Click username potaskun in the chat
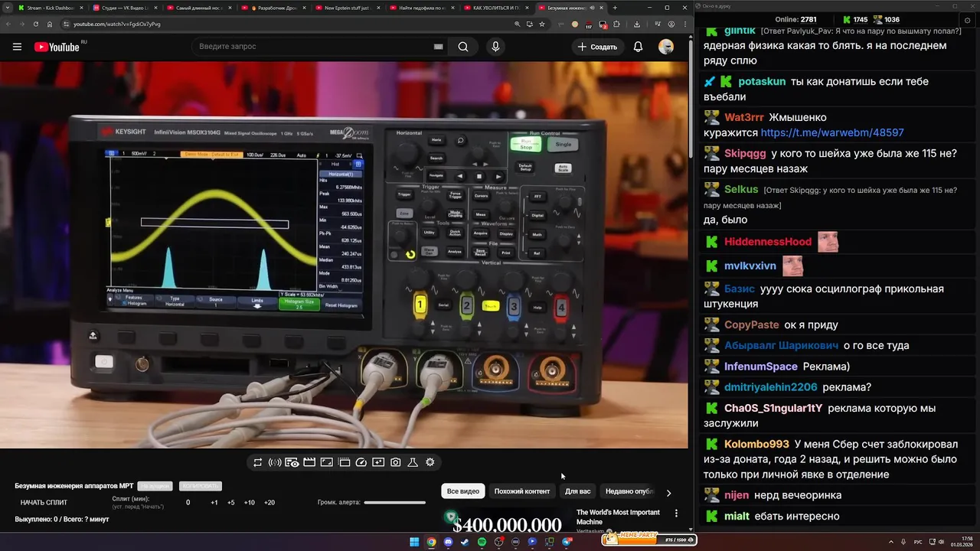The width and height of the screenshot is (980, 551). tap(762, 81)
